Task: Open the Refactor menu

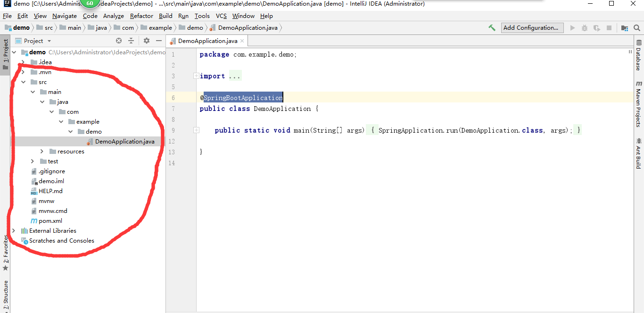Action: point(141,16)
